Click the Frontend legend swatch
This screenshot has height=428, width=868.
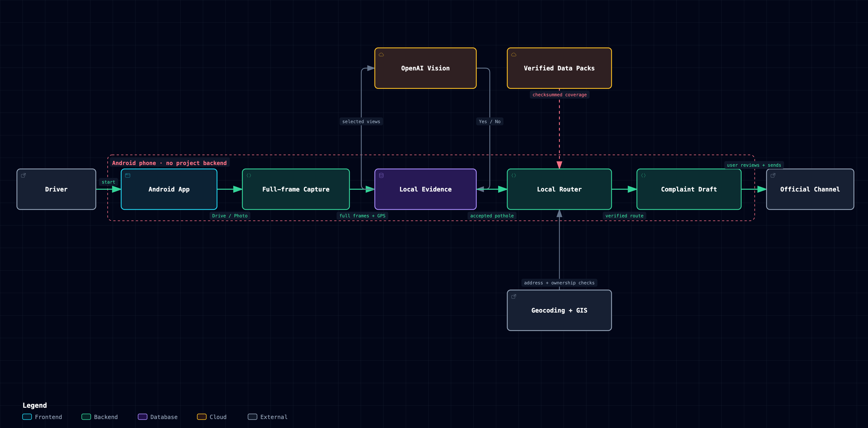27,417
